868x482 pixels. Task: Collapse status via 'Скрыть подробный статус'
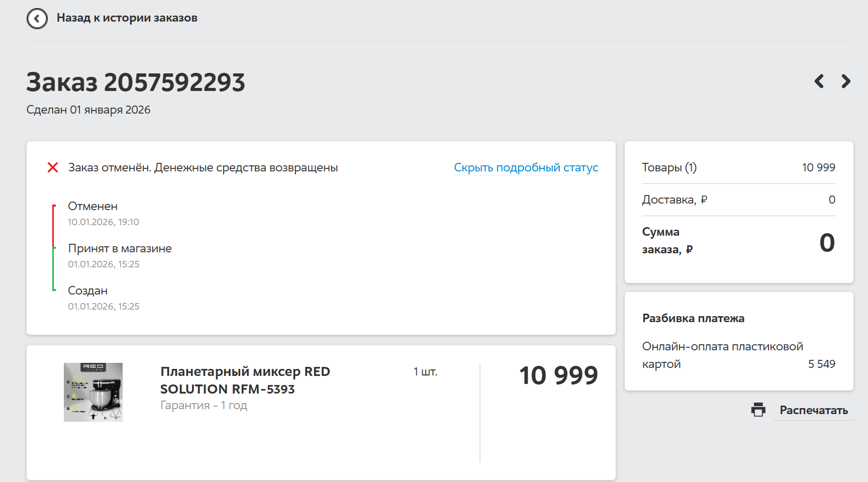click(x=526, y=168)
